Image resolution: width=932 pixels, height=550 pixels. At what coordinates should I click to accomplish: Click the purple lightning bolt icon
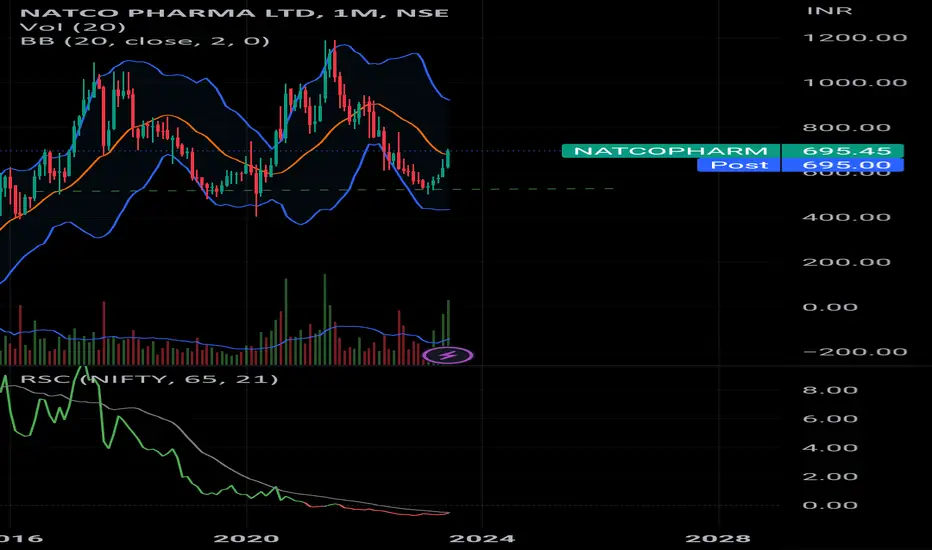click(448, 356)
